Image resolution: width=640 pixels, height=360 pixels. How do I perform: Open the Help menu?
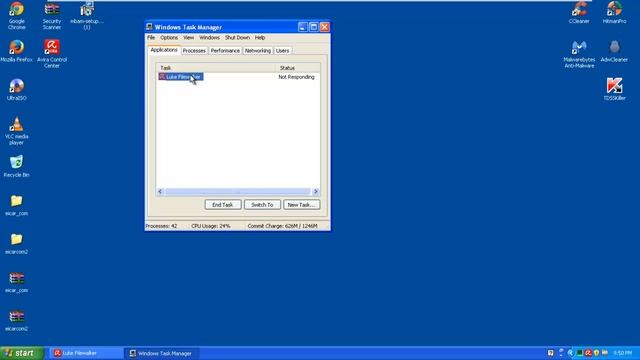click(260, 38)
